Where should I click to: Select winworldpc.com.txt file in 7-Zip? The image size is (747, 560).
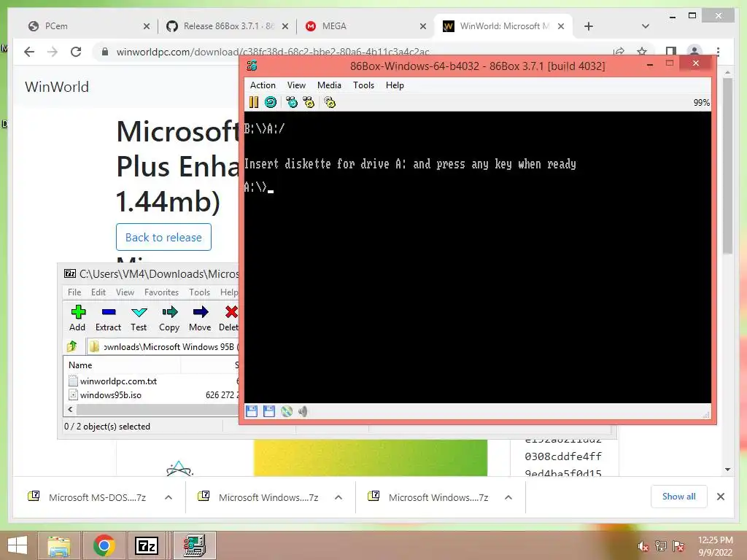point(118,381)
